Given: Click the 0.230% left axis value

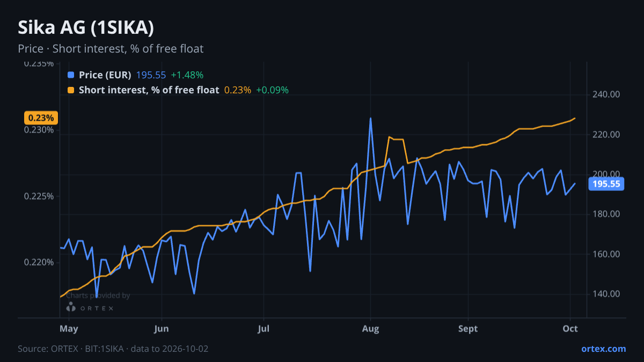Looking at the screenshot, I should 40,130.
